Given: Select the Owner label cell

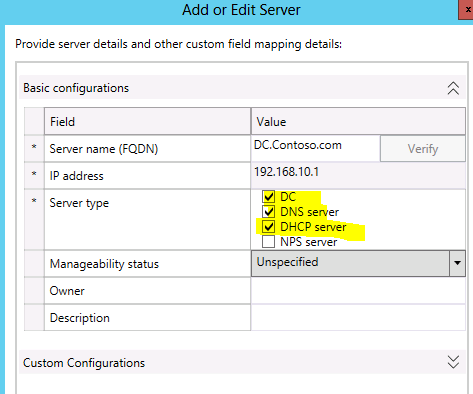Looking at the screenshot, I should click(147, 291).
